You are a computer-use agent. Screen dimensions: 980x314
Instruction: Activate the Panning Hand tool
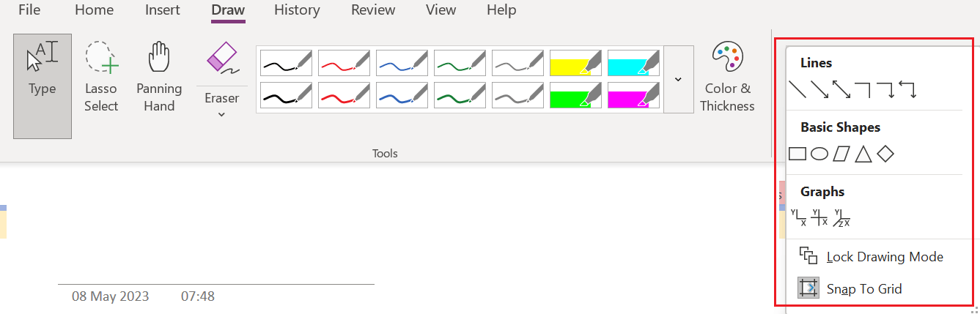tap(159, 76)
